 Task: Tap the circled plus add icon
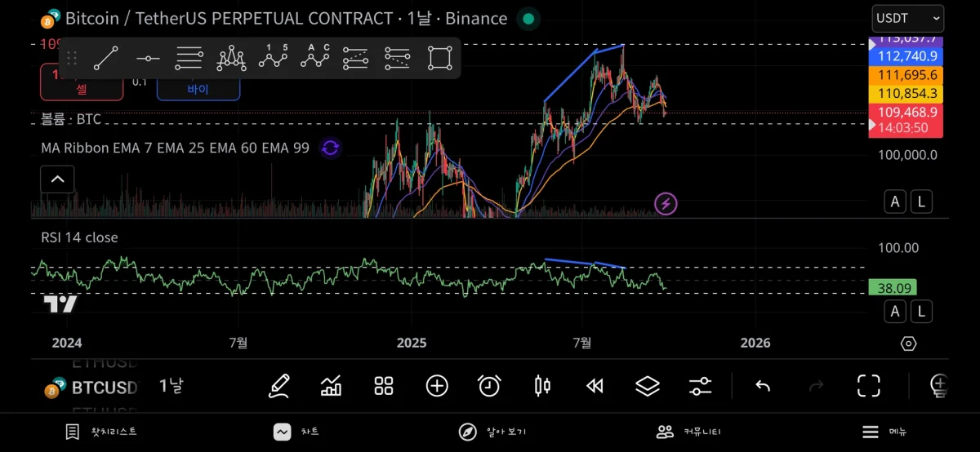437,386
